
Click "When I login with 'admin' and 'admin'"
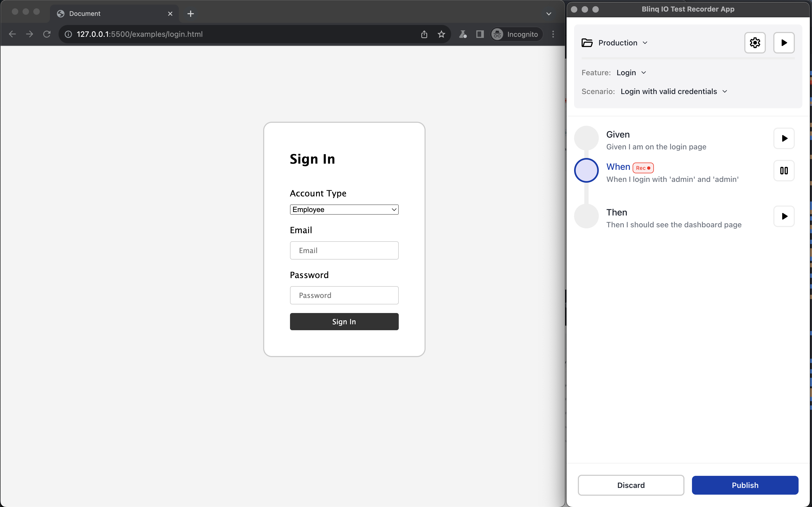point(672,179)
